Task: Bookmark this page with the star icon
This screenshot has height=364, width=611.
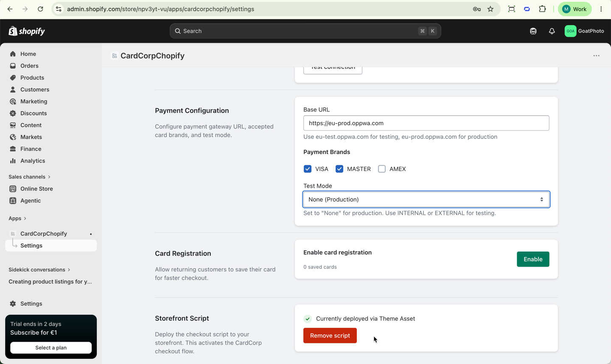Action: coord(490,9)
